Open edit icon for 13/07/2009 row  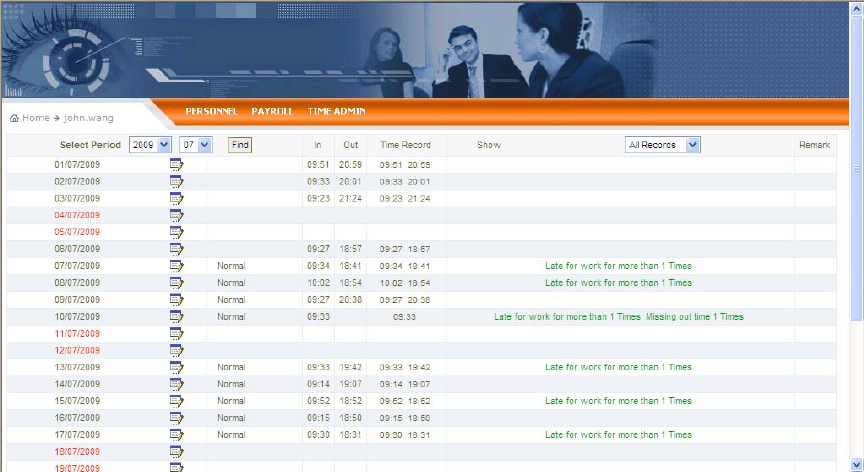(176, 367)
